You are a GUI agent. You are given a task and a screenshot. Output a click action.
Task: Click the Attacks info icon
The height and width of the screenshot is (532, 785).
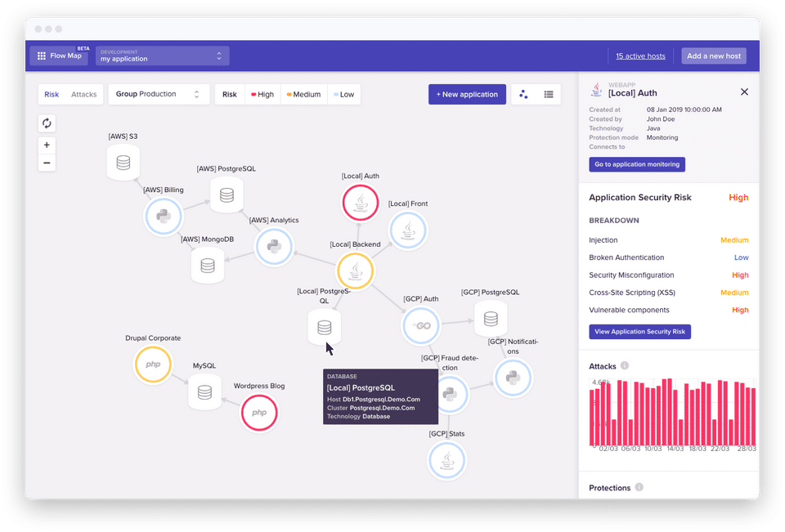pos(625,366)
